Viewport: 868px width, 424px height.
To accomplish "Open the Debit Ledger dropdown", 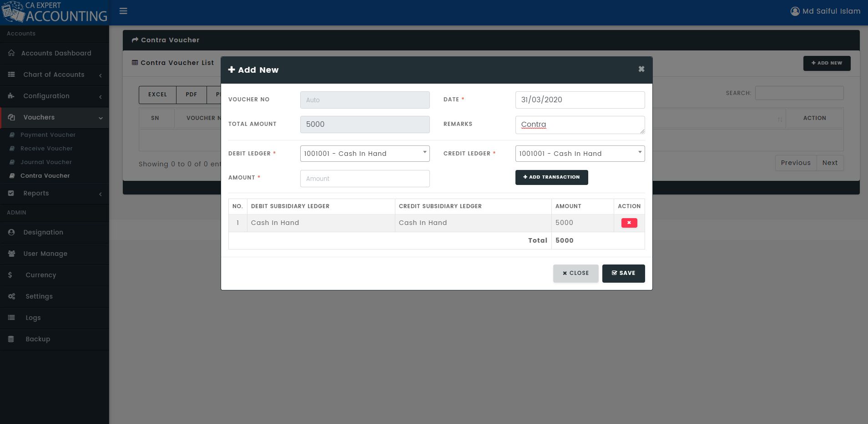I will pyautogui.click(x=365, y=154).
